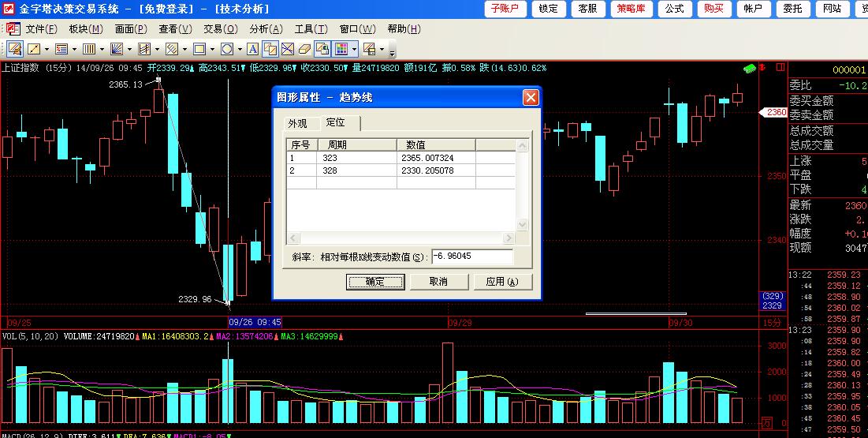Close the 图形属性 dialog
868x438 pixels.
531,98
